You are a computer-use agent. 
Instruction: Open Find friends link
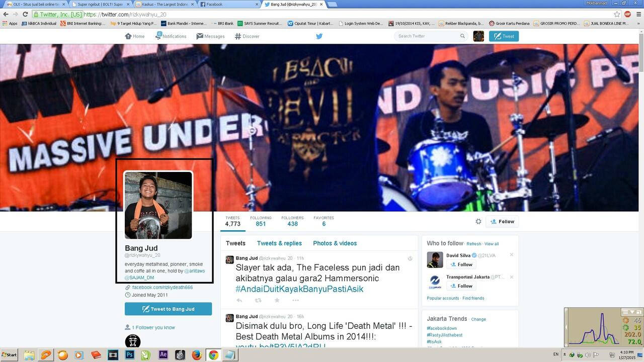[x=473, y=298]
